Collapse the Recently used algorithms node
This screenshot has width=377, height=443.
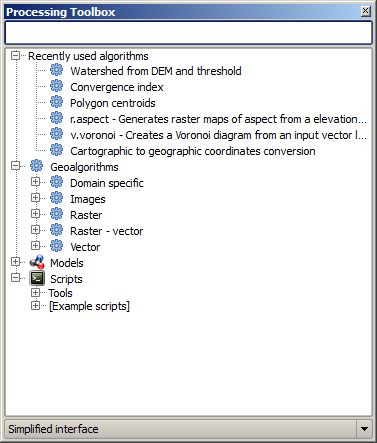point(15,56)
